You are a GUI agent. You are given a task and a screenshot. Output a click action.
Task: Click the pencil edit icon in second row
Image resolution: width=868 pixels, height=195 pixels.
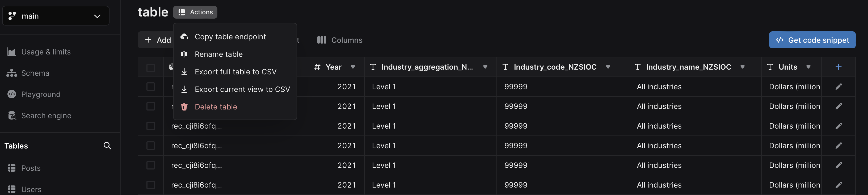(839, 107)
